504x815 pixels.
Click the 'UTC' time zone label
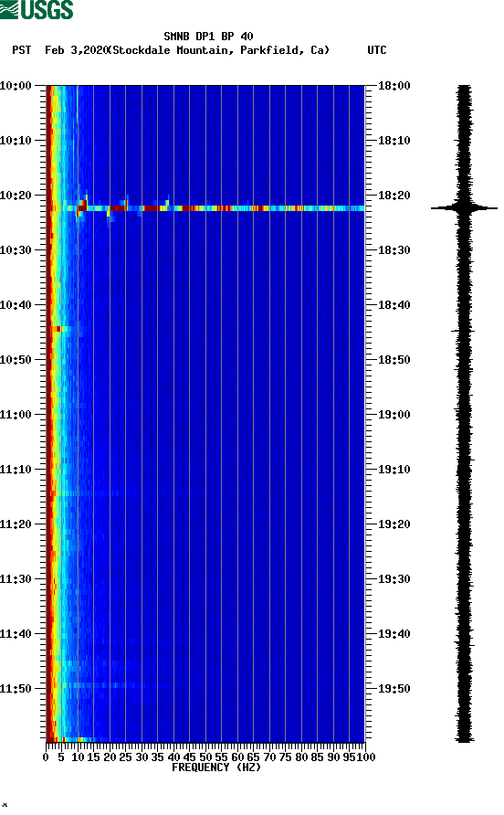pos(377,50)
